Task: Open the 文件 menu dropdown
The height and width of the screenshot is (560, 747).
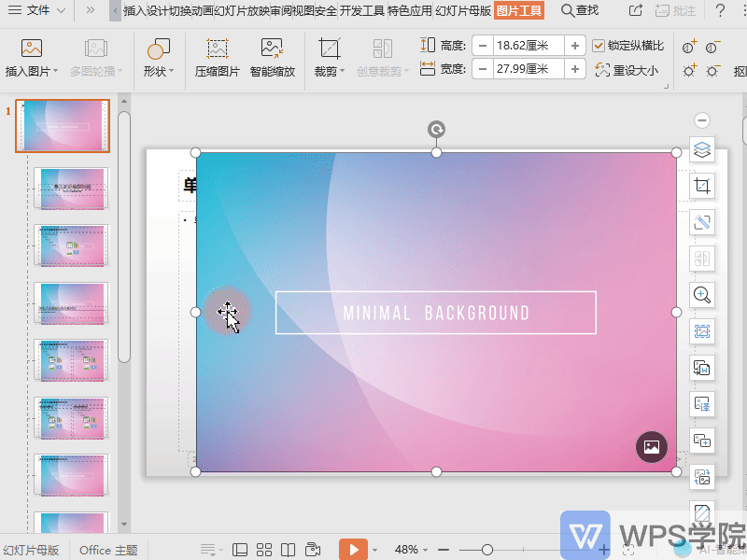Action: 37,10
